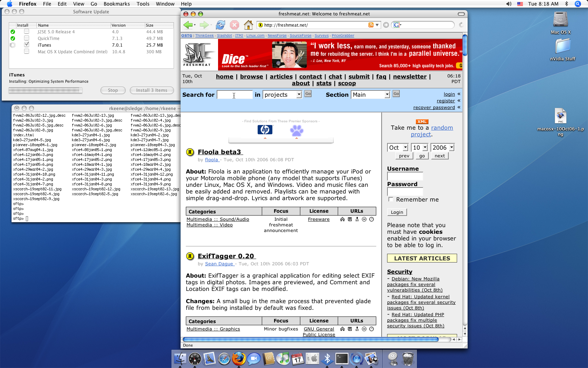Screen dimensions: 588x368
Task: Open Safari from the Dock
Action: point(224,359)
